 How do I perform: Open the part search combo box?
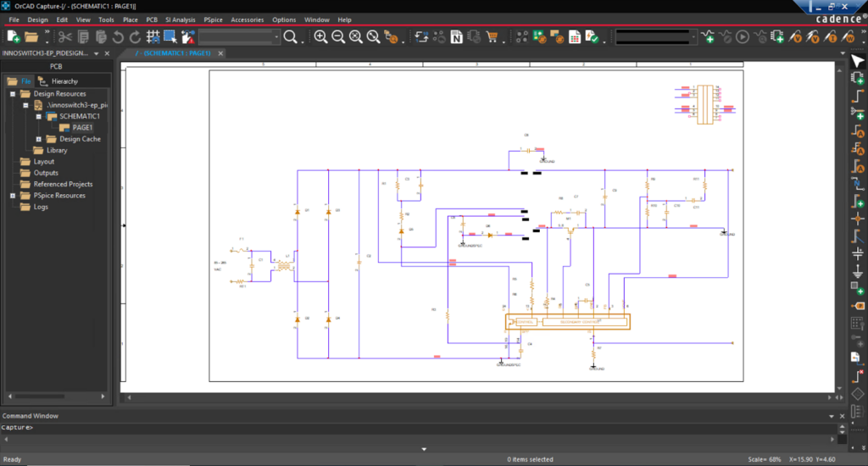[239, 37]
